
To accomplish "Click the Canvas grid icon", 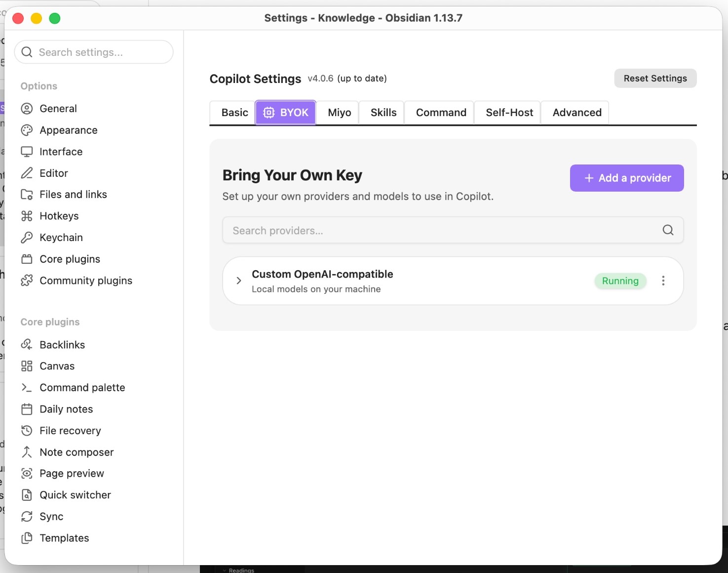I will point(27,366).
